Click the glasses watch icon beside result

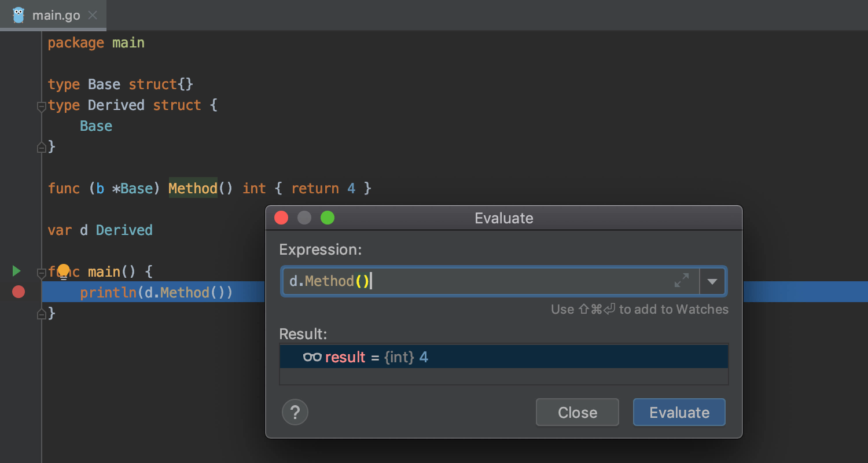(x=312, y=357)
